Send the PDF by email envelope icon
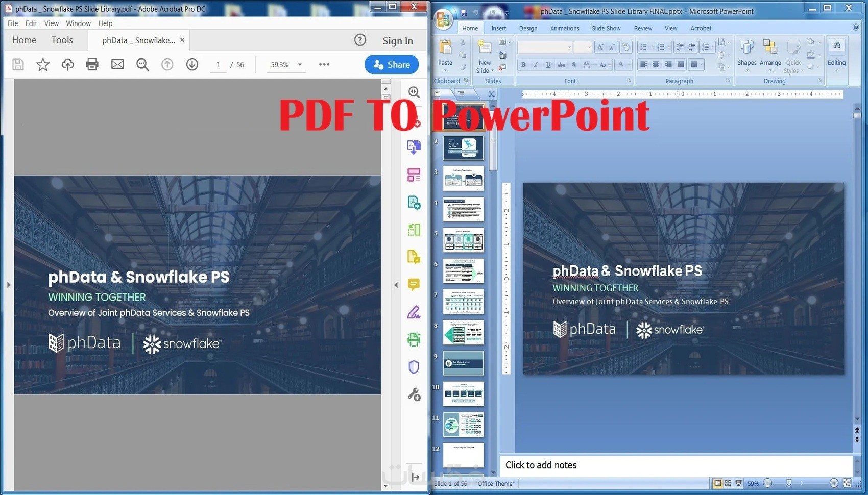868x495 pixels. 117,64
